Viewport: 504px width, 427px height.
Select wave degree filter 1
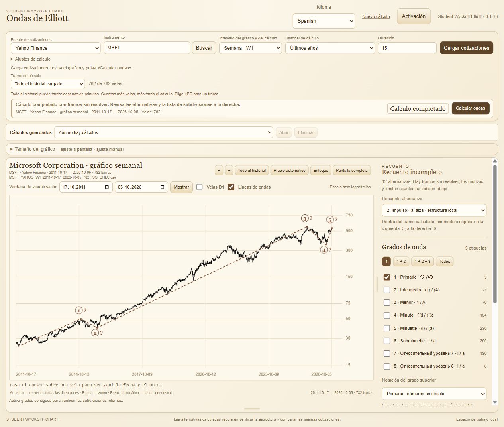click(x=386, y=262)
